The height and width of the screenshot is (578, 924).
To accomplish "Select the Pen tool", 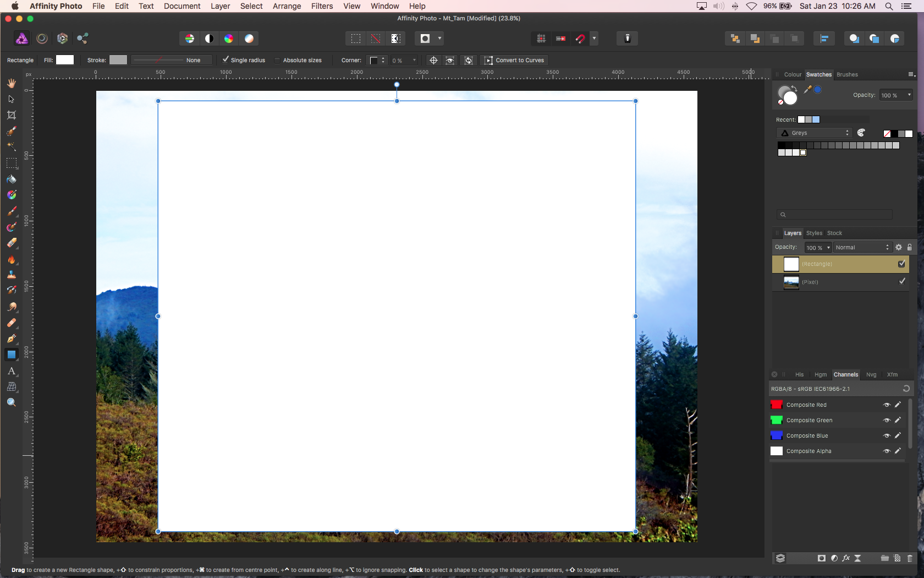I will [11, 339].
